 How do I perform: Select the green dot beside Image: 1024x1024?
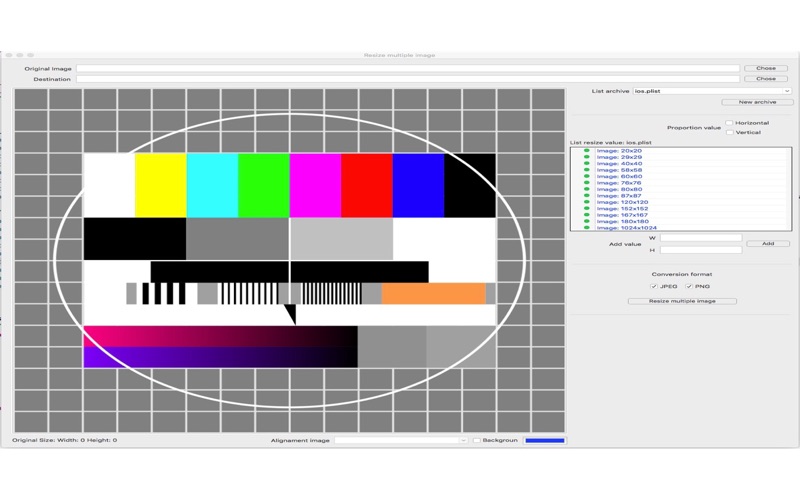point(586,228)
